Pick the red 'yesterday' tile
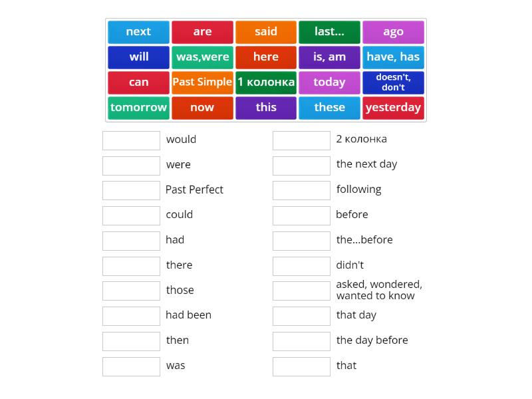532x399 pixels. 393,108
